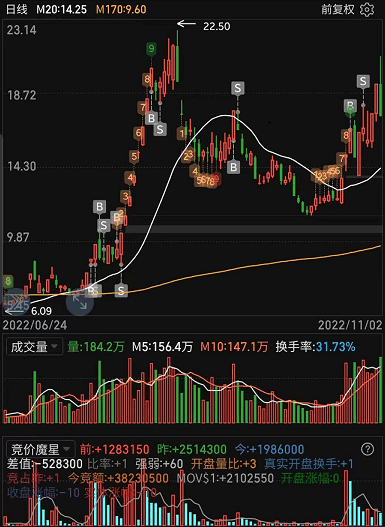The width and height of the screenshot is (385, 527).
Task: Click the 6.09 low price marker
Action: [42, 311]
